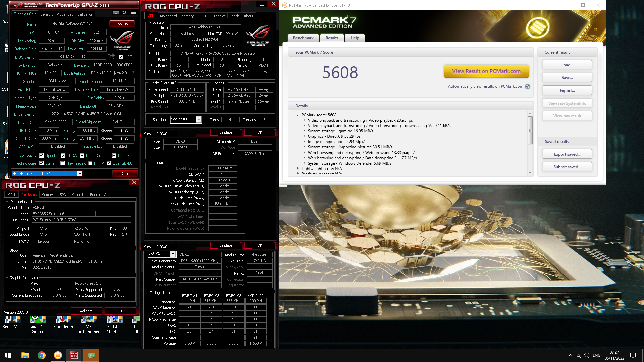Open File Explorer from the taskbar

(25, 355)
